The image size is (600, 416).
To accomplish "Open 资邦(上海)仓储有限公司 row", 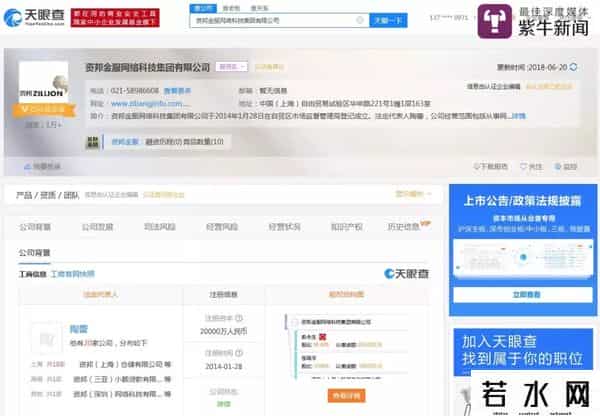I will click(x=125, y=364).
